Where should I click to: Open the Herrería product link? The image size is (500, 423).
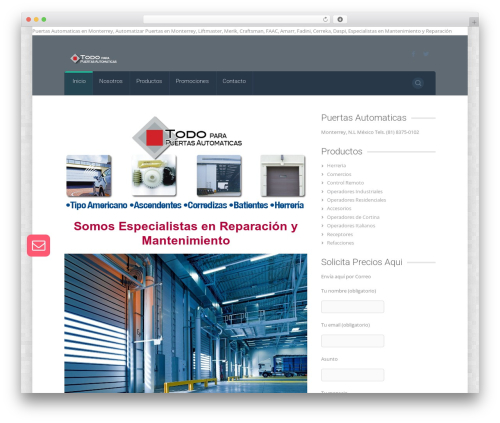point(336,166)
